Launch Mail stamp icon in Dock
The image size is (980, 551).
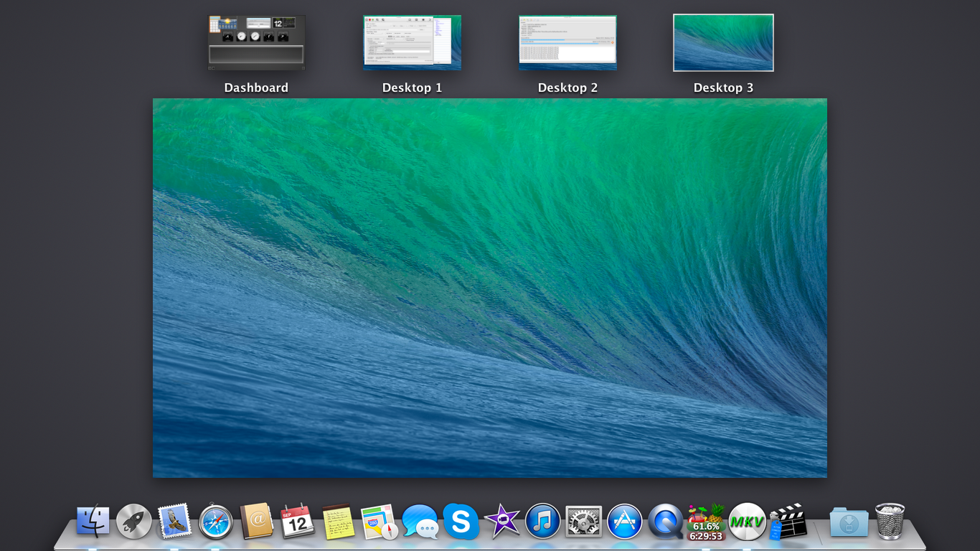pyautogui.click(x=175, y=521)
